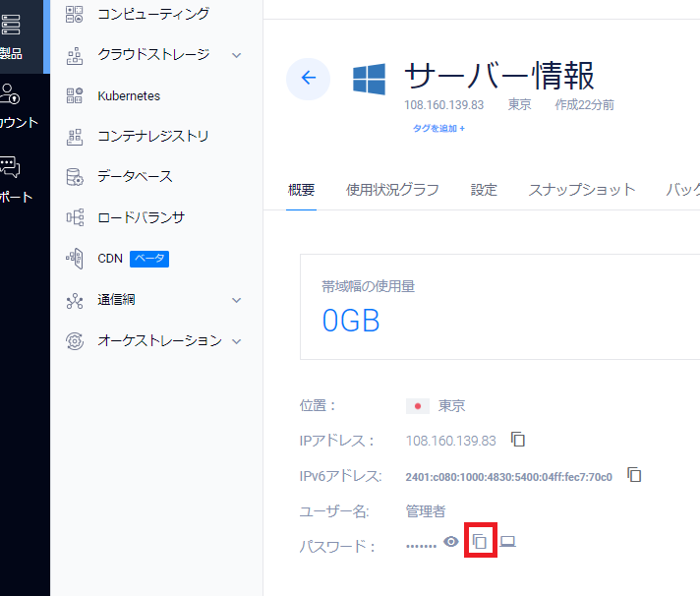This screenshot has width=700, height=596.
Task: Expand the 通信網 submenu
Action: 237,300
